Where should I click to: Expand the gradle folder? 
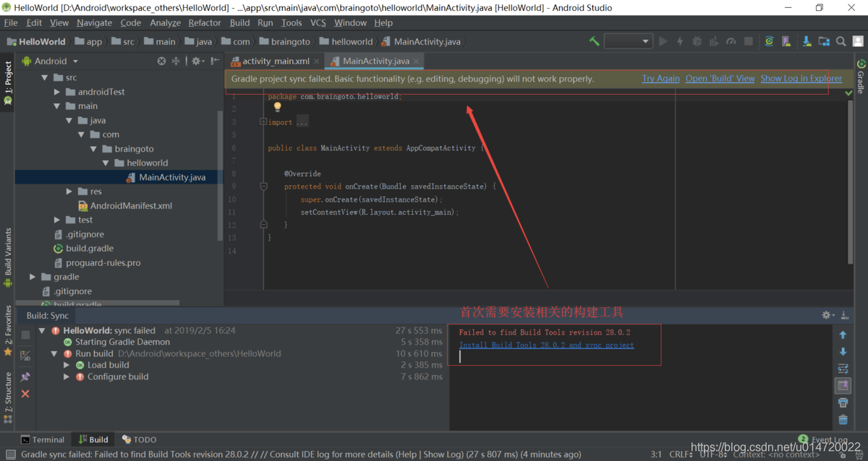pyautogui.click(x=33, y=277)
